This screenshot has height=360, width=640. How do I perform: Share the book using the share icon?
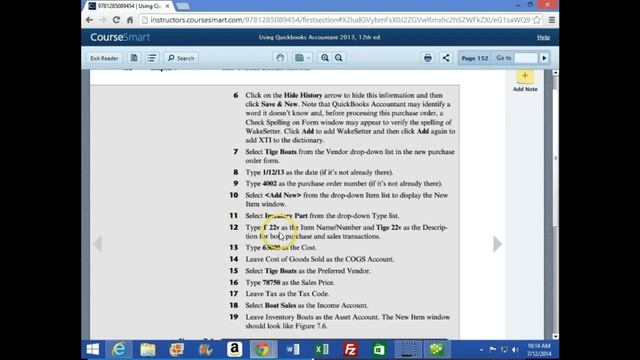pyautogui.click(x=446, y=58)
